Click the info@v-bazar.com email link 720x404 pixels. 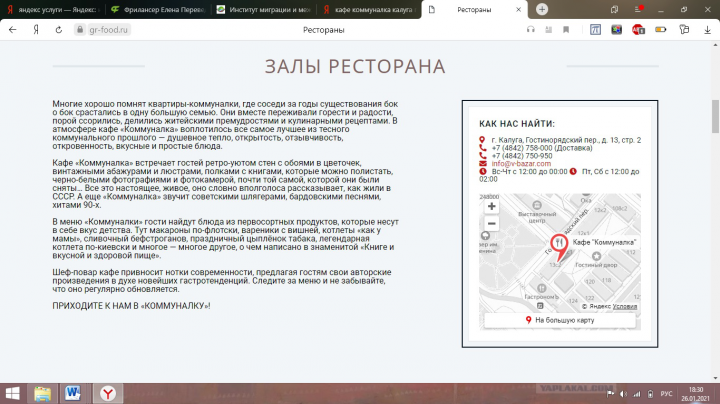pos(521,164)
